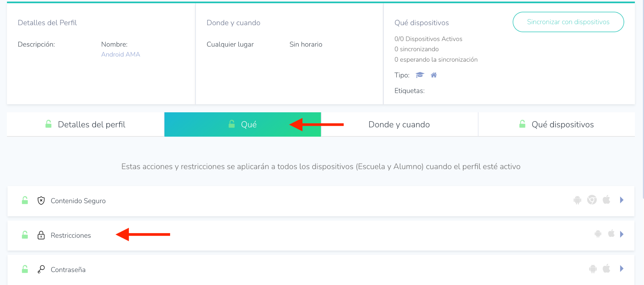This screenshot has width=644, height=285.
Task: Click the graduation cap school type icon
Action: pos(420,75)
